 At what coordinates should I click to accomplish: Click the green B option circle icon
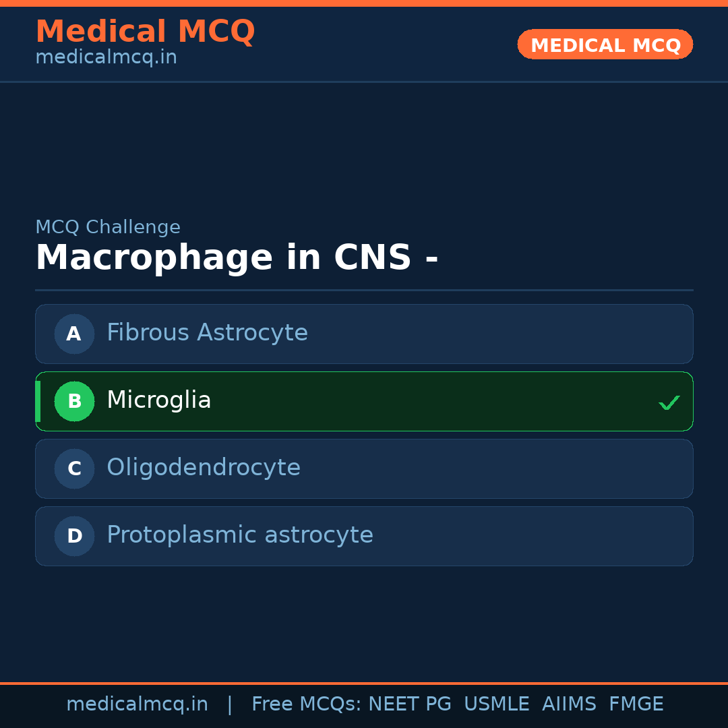point(74,401)
